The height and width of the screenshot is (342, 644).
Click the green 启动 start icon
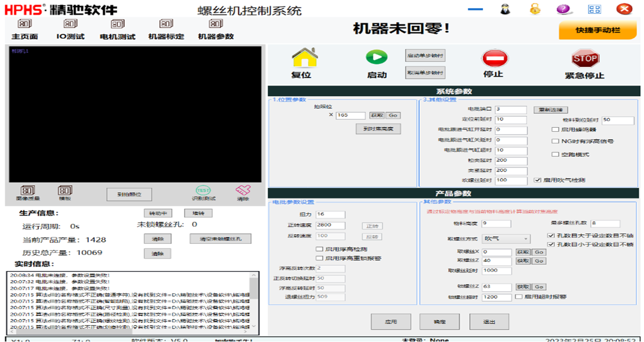[x=377, y=58]
